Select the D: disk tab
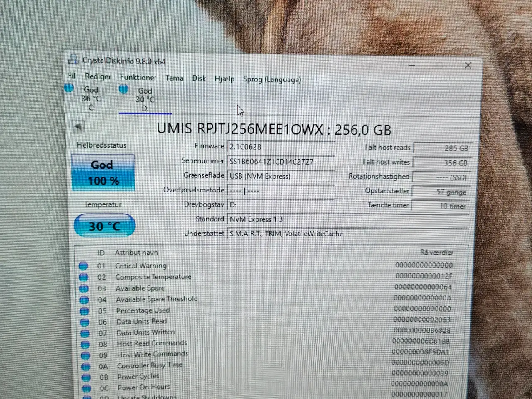The height and width of the screenshot is (399, 532). [145, 99]
